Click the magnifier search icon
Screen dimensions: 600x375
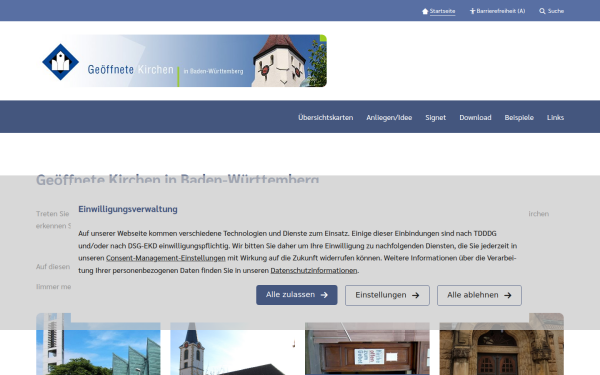tap(542, 11)
